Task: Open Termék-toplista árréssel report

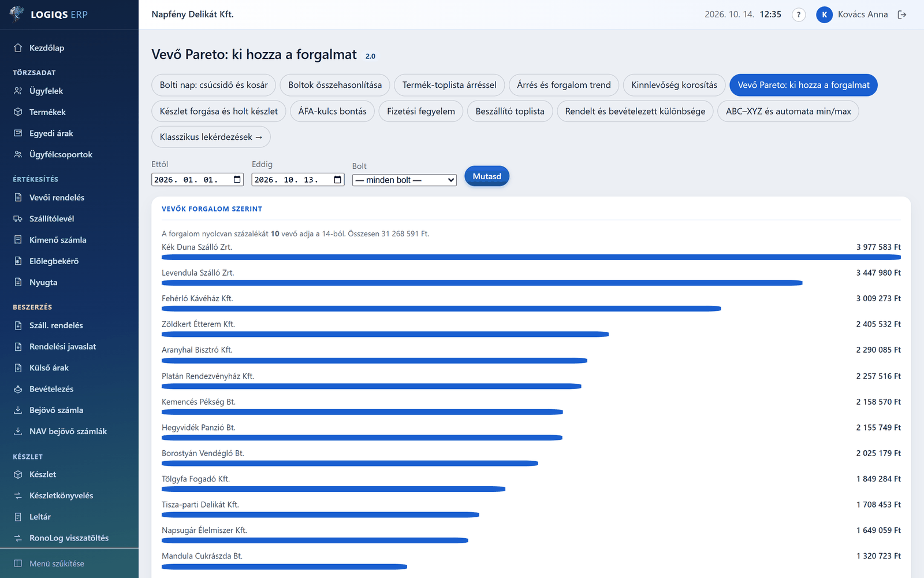Action: [x=449, y=85]
